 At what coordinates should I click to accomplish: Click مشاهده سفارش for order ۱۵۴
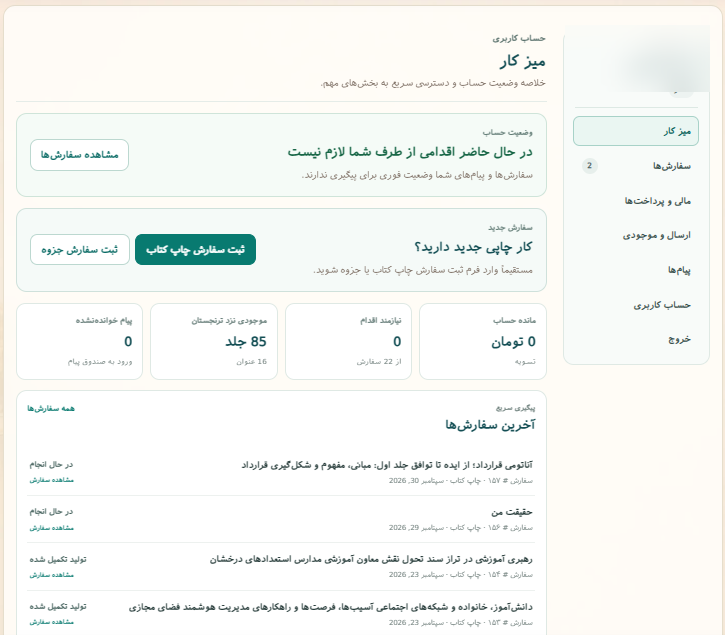[52, 575]
